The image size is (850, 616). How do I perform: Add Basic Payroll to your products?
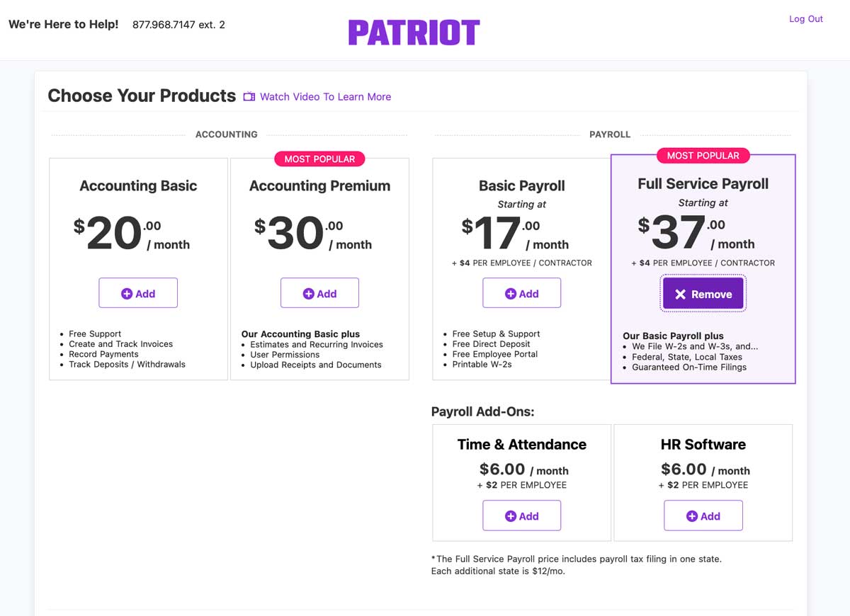click(x=522, y=292)
